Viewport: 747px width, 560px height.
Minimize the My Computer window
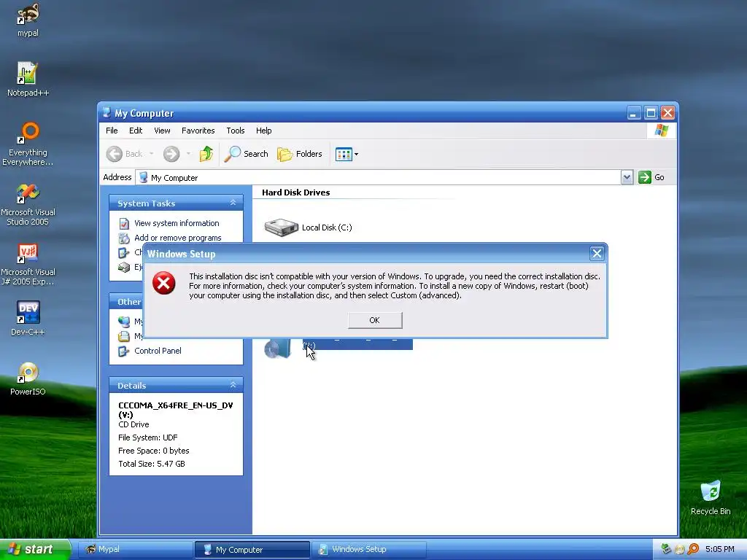tap(633, 113)
